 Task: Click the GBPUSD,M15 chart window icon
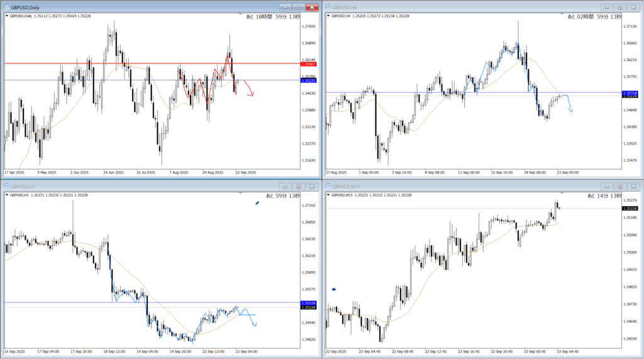point(328,187)
